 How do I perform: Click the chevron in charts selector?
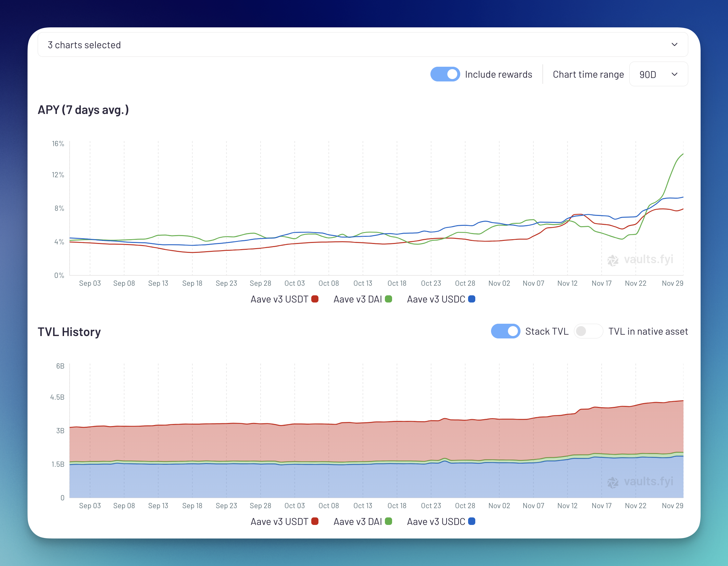click(674, 45)
